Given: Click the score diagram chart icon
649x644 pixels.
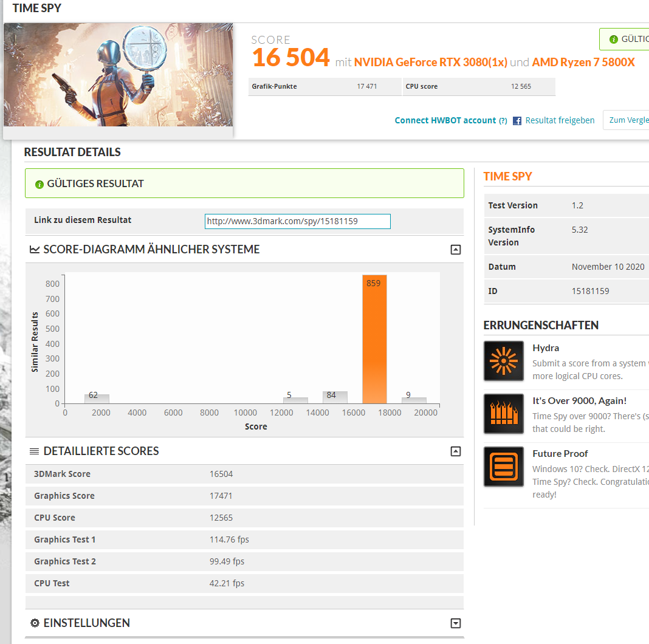Looking at the screenshot, I should pos(33,249).
